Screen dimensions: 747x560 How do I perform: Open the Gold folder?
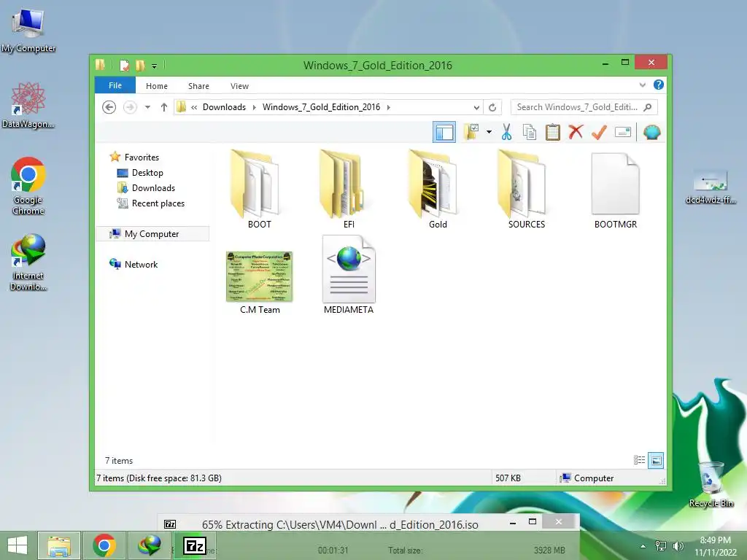[434, 190]
